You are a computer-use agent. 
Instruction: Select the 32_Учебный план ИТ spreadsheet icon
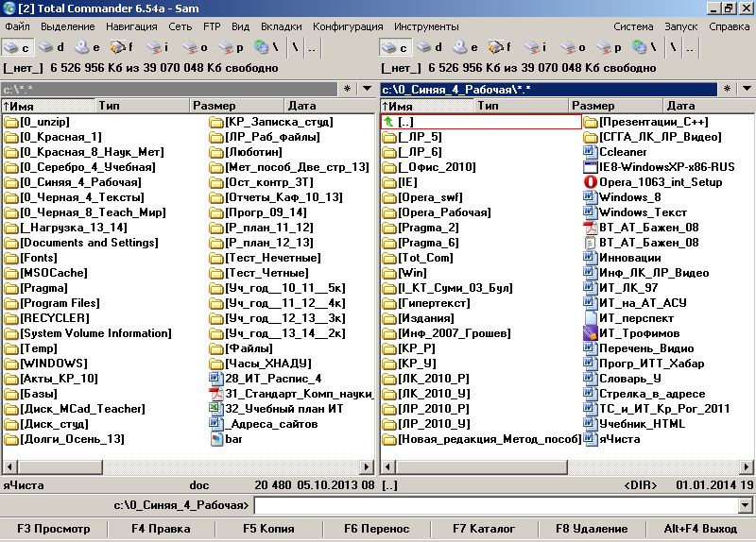click(215, 409)
